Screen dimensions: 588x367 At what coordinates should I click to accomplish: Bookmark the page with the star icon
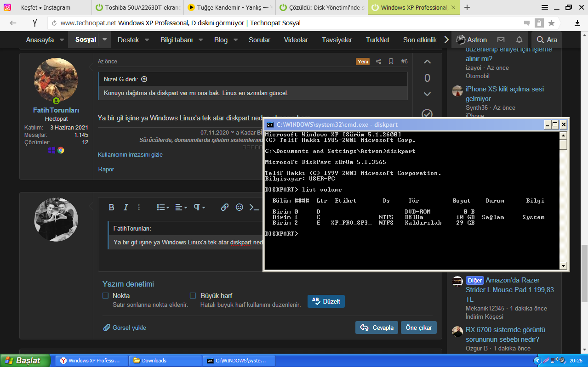[x=551, y=23]
